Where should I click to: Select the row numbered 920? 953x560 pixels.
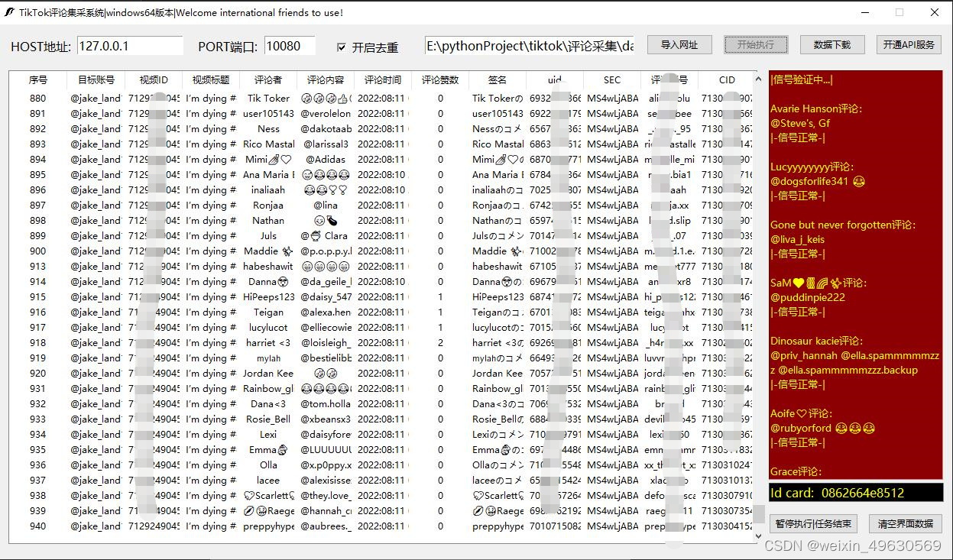pyautogui.click(x=382, y=373)
